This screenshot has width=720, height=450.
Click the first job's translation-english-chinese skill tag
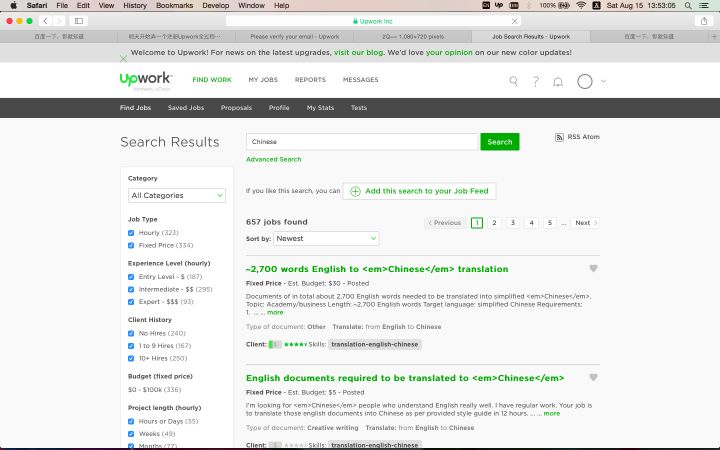pyautogui.click(x=375, y=344)
